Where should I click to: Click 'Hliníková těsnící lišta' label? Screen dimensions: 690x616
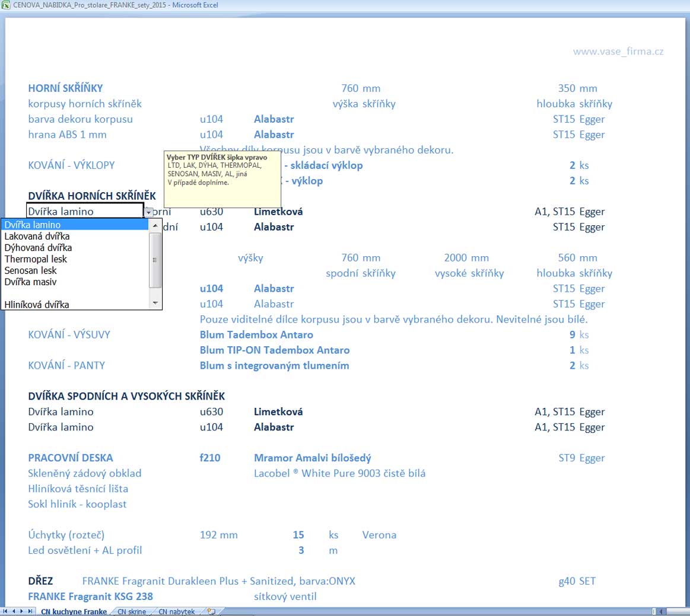point(78,489)
